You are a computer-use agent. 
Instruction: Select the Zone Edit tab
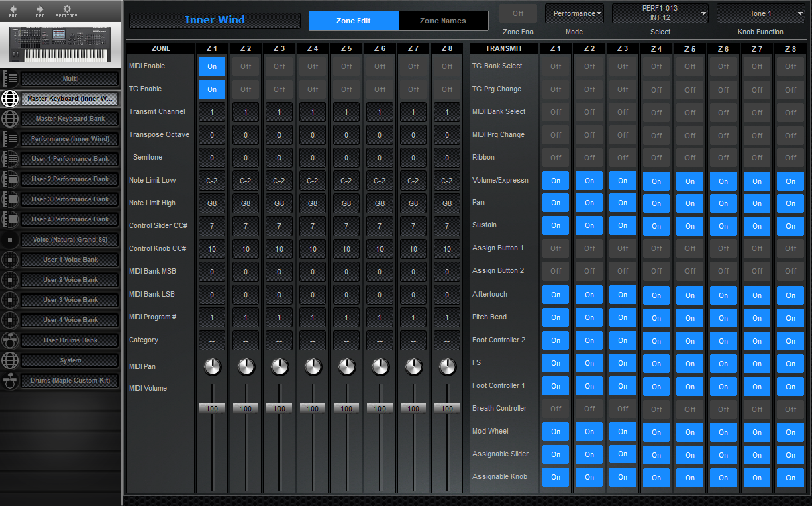click(353, 21)
